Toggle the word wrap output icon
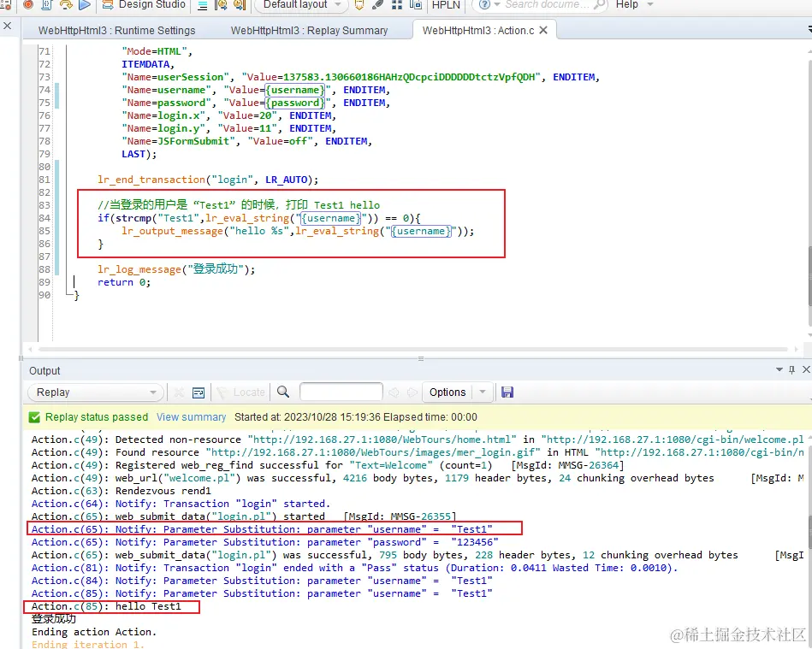The width and height of the screenshot is (812, 649). click(199, 392)
